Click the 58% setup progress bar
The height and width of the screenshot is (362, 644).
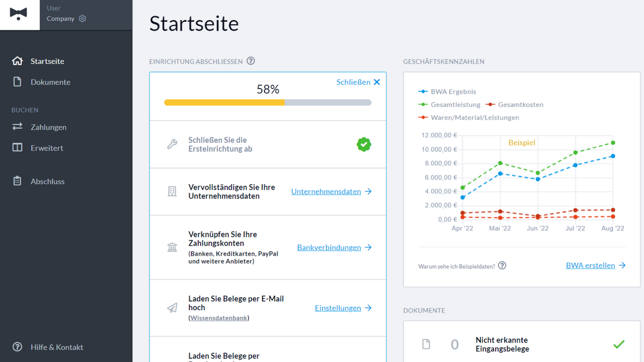point(268,103)
